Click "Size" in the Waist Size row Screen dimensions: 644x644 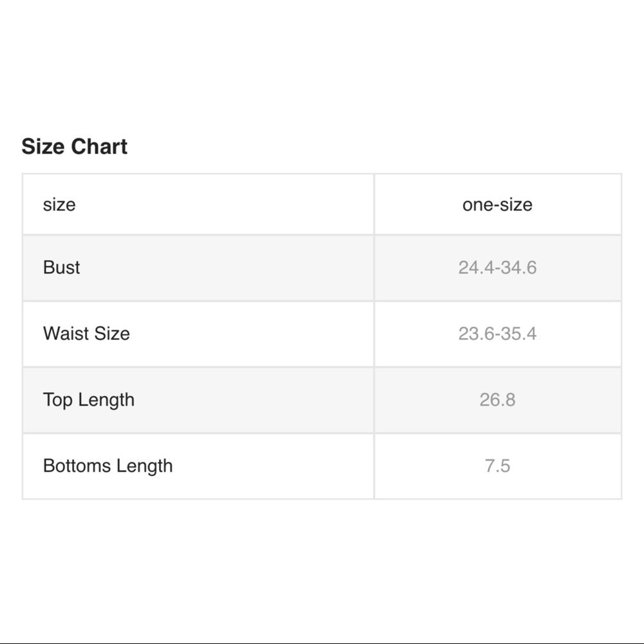pyautogui.click(x=113, y=334)
